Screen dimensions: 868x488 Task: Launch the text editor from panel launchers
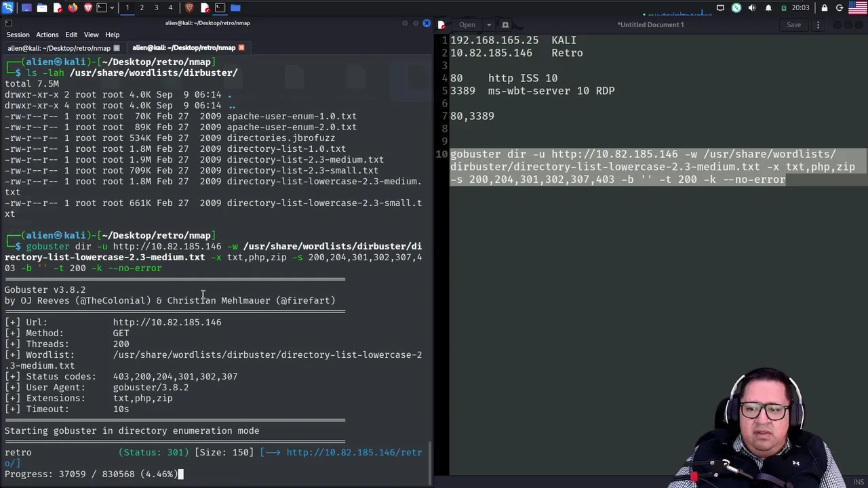(58, 7)
